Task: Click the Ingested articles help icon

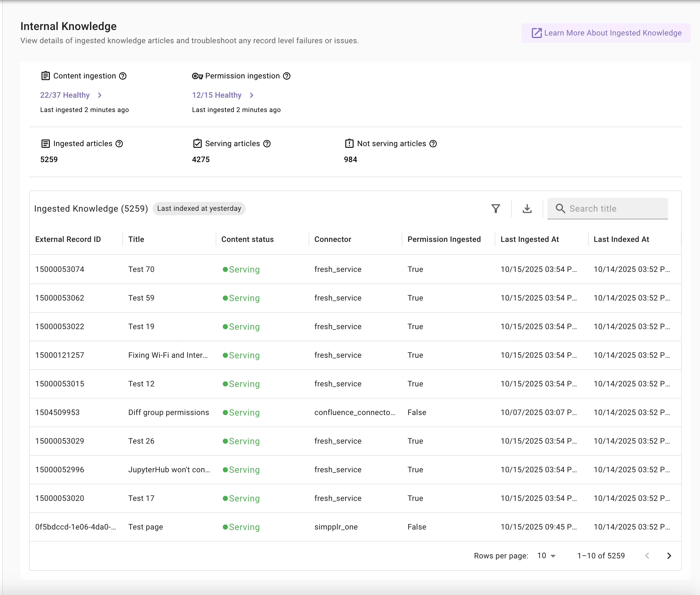Action: click(x=119, y=144)
